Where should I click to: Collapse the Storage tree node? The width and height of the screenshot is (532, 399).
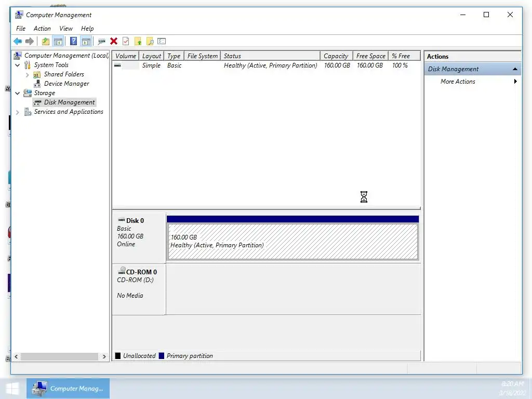(17, 93)
